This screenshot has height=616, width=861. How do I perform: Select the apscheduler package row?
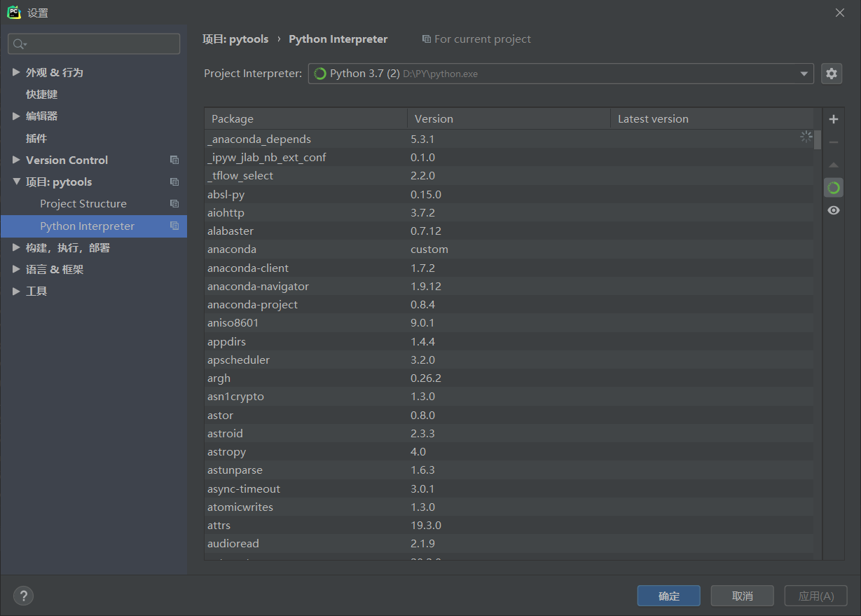[x=509, y=360]
